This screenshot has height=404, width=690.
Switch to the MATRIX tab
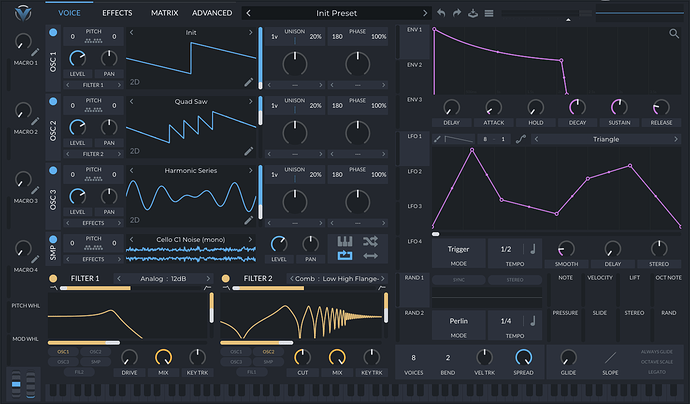tap(165, 13)
